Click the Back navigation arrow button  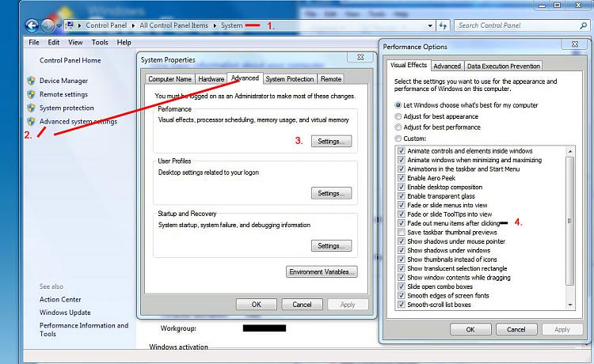(x=32, y=26)
